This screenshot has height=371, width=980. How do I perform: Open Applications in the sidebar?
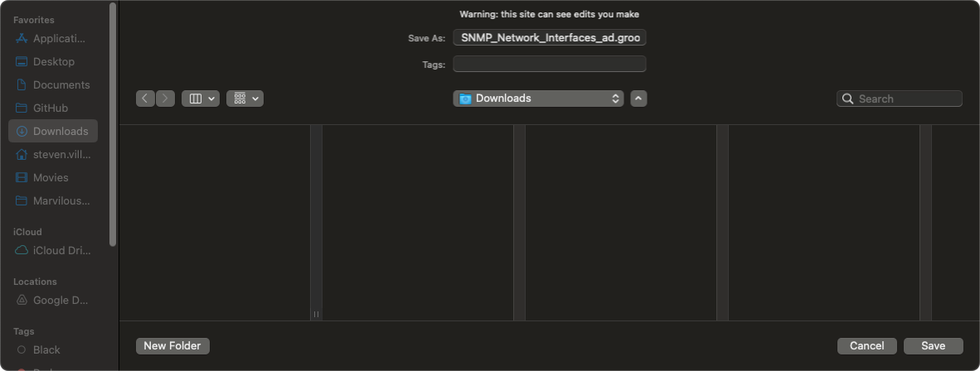[x=52, y=39]
